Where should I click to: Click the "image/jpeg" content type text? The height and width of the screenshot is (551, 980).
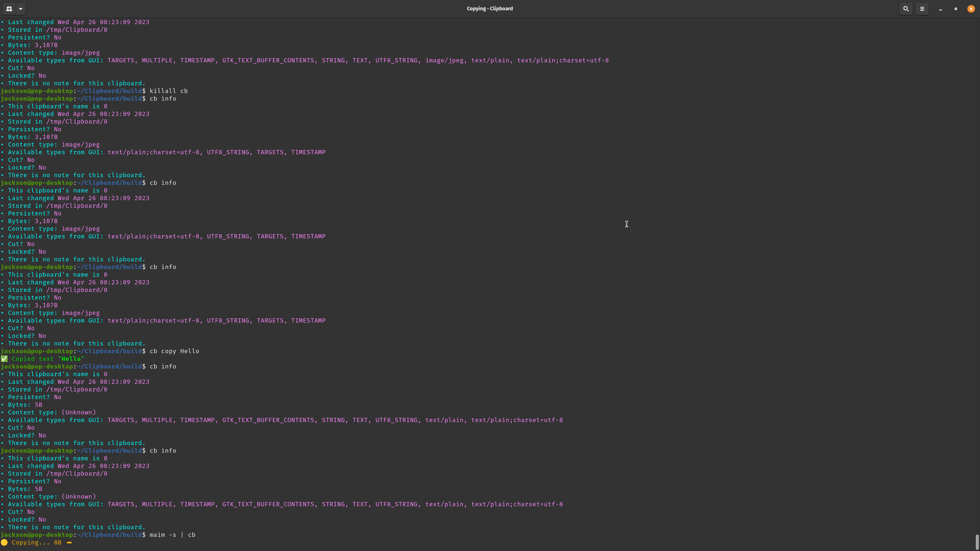[x=81, y=53]
